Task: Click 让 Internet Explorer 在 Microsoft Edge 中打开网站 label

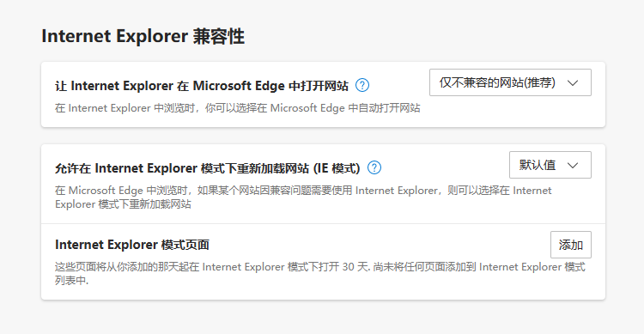Action: point(202,86)
